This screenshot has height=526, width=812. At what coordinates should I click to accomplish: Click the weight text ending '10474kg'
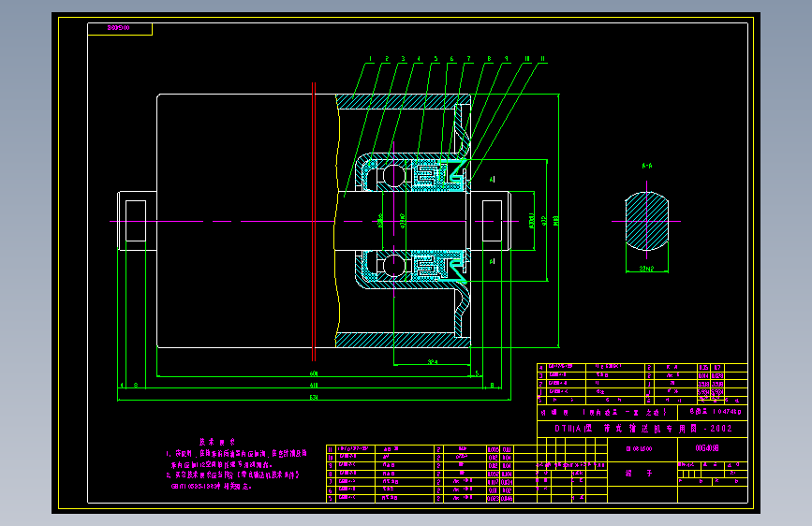pos(716,412)
